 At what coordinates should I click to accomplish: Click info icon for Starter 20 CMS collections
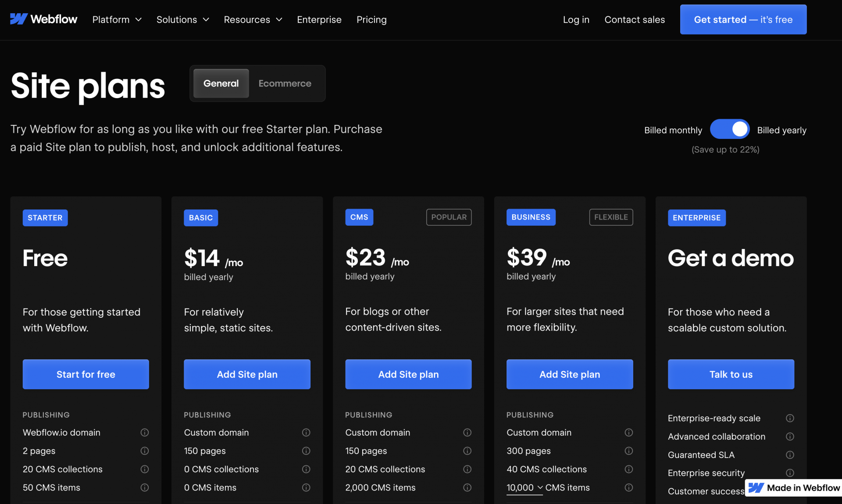click(144, 469)
